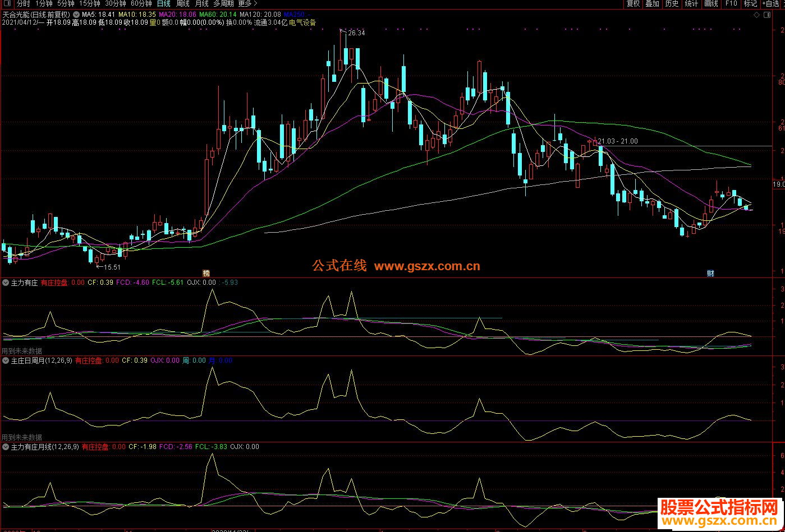
Task: Click the 21.03 - 21.00 gap label
Action: pos(618,141)
